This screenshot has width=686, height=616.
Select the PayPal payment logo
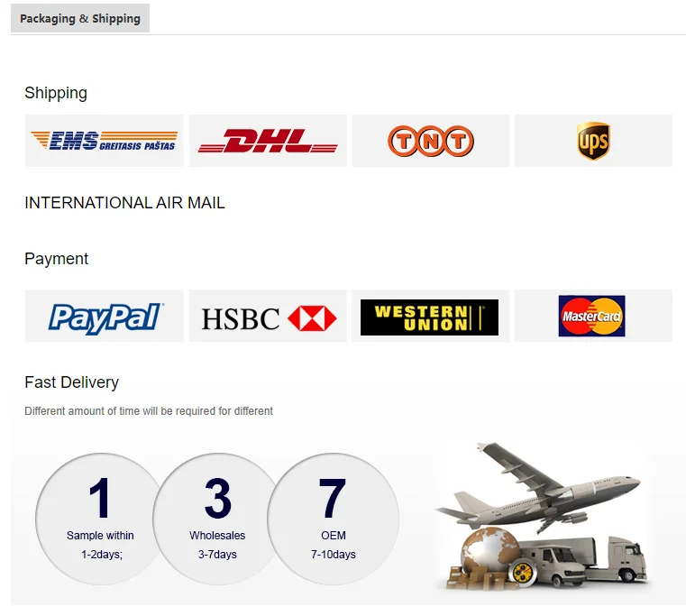[x=105, y=316]
